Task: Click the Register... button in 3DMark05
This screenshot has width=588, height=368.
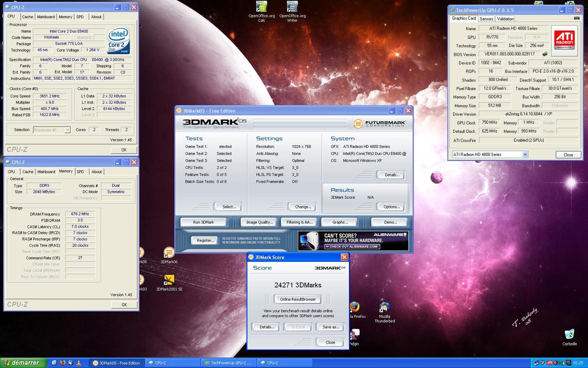Action: tap(205, 240)
